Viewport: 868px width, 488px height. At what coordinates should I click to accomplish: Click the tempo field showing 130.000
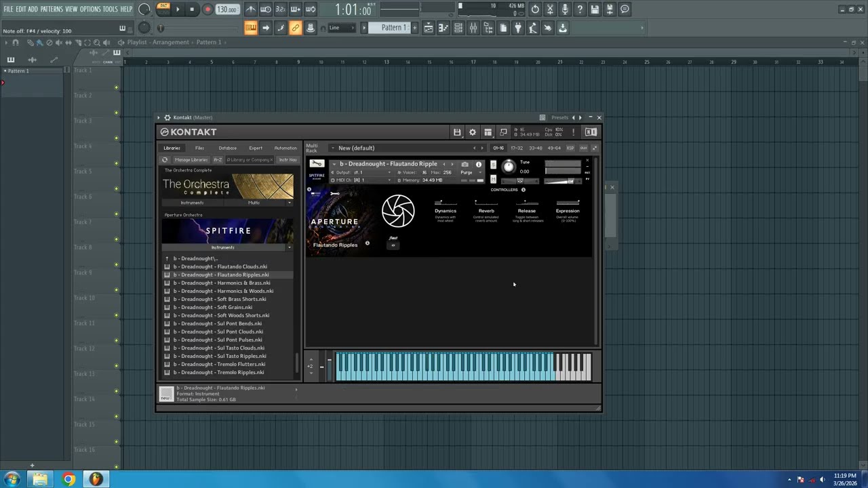coord(227,9)
